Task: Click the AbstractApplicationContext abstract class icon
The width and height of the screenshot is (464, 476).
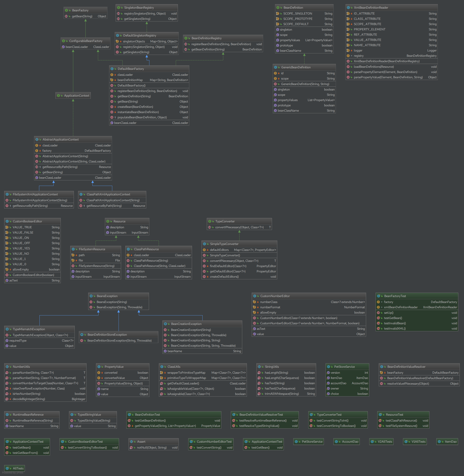Action: click(37, 139)
